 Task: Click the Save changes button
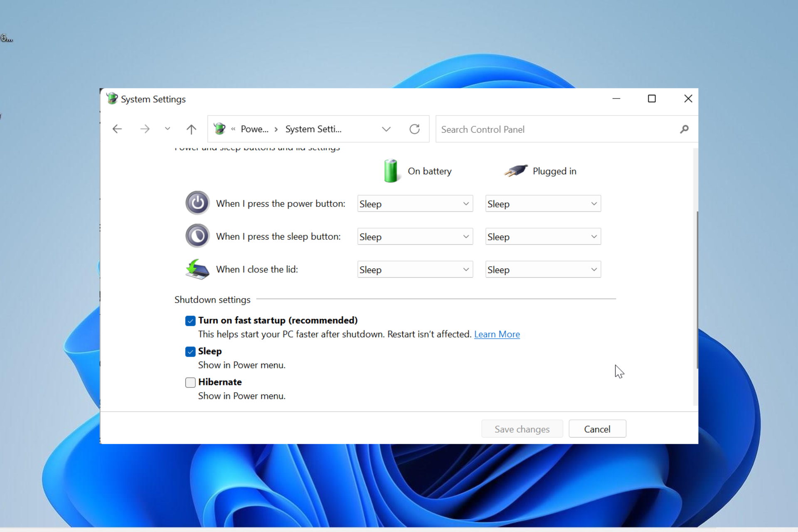(522, 429)
